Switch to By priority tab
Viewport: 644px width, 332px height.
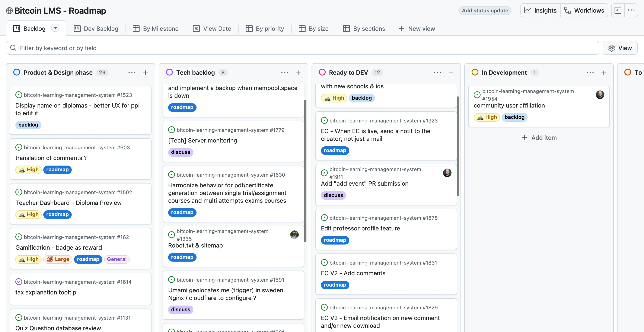tap(265, 29)
